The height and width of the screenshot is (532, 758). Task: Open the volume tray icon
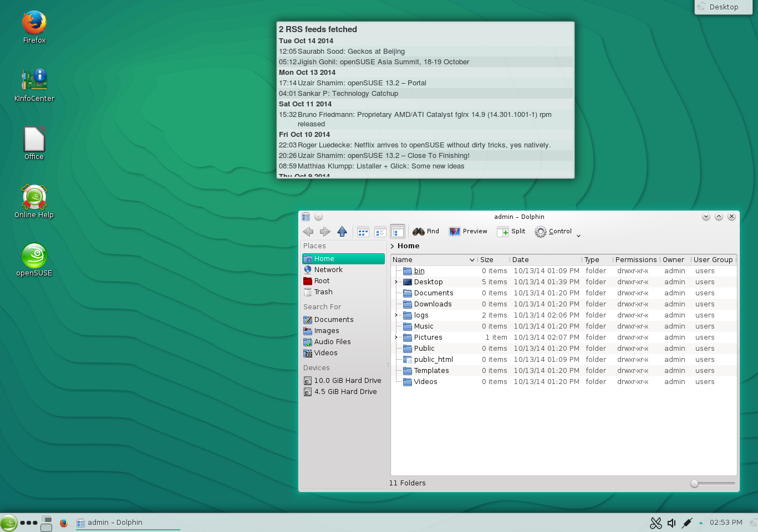coord(671,523)
